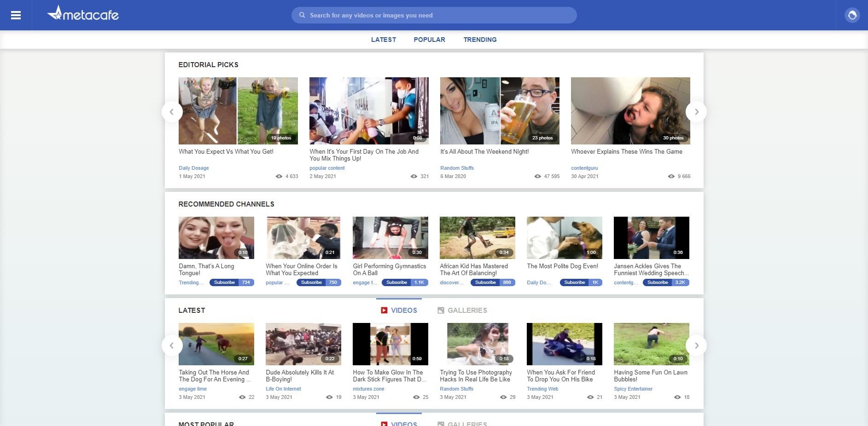The image size is (868, 426).
Task: Subscribe to Damn, That's A Long Tongue channel
Action: (x=224, y=282)
